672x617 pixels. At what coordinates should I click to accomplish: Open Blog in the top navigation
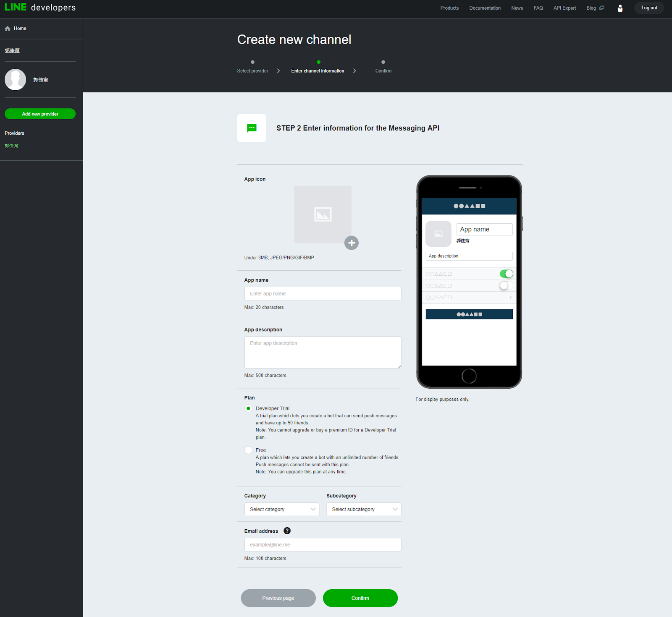[x=591, y=8]
